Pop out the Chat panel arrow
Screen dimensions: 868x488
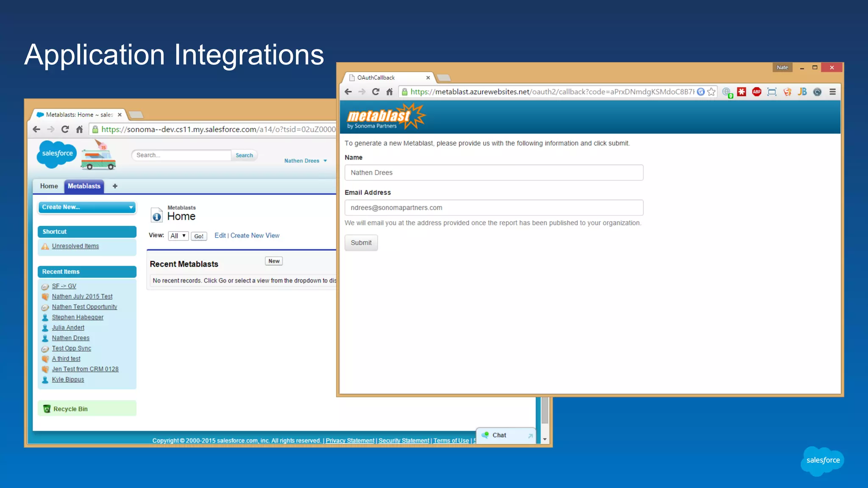[x=530, y=435]
